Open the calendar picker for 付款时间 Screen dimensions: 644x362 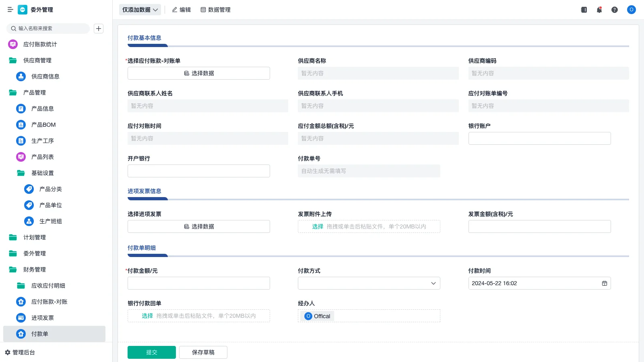(x=604, y=283)
